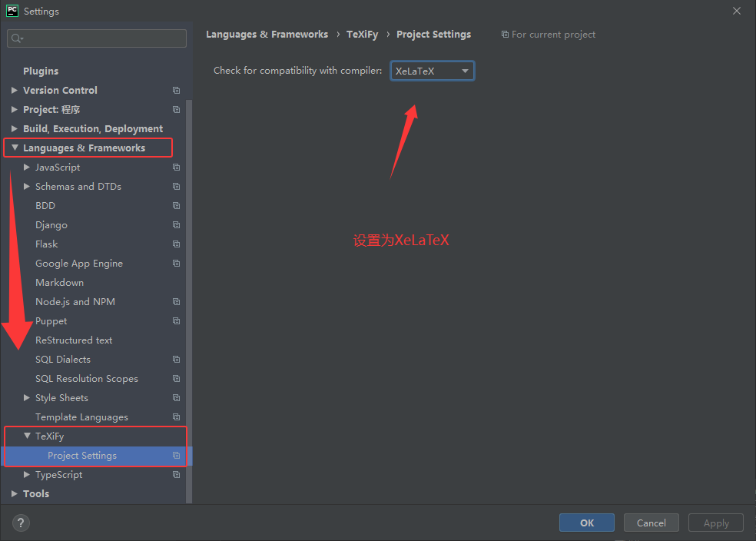Click the TeXiFy breadcrumb in header
The image size is (756, 541).
click(x=362, y=35)
